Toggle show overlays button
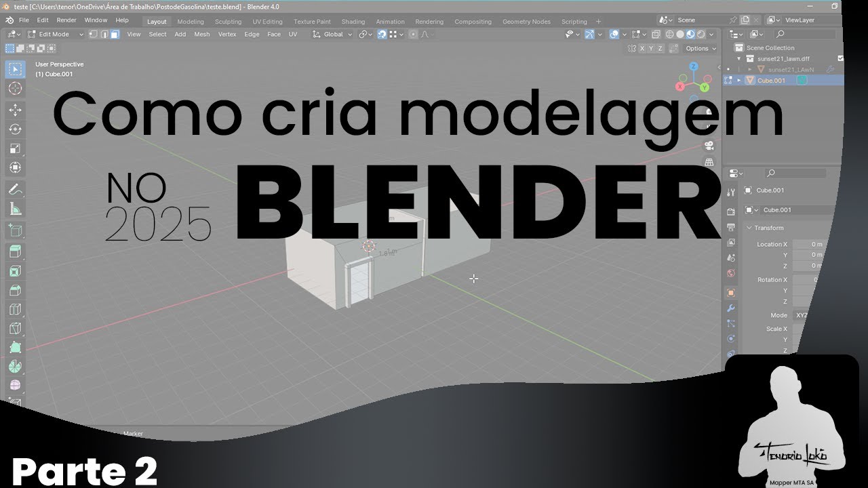This screenshot has width=868, height=488. click(614, 34)
